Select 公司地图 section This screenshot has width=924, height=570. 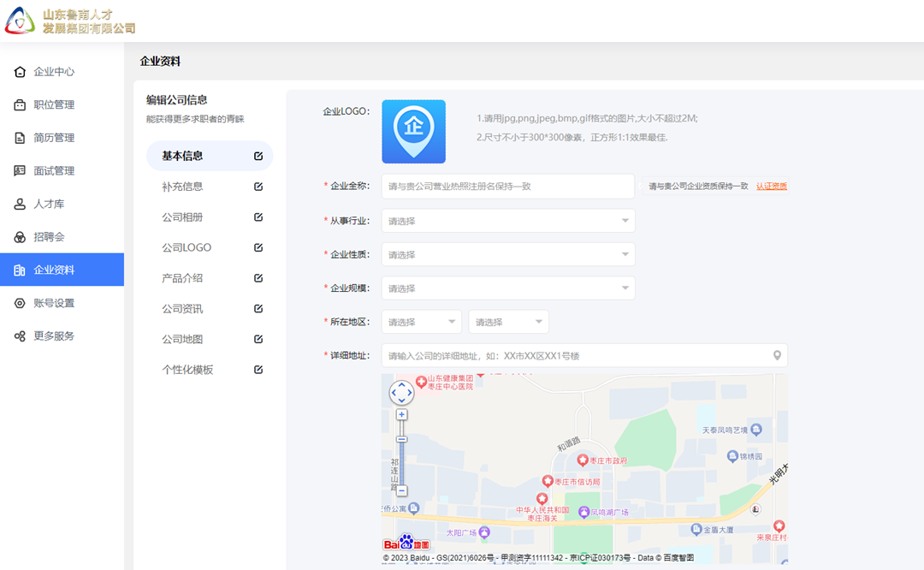point(210,339)
